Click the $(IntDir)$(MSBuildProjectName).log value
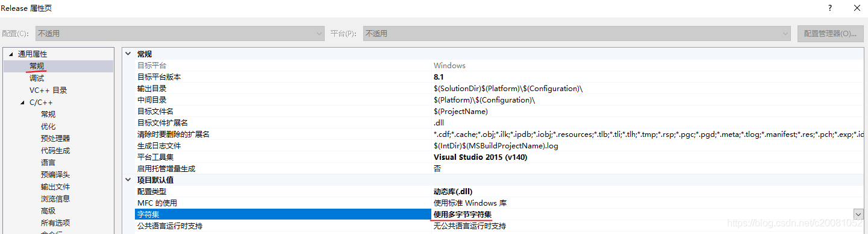This screenshot has width=868, height=234. click(496, 145)
